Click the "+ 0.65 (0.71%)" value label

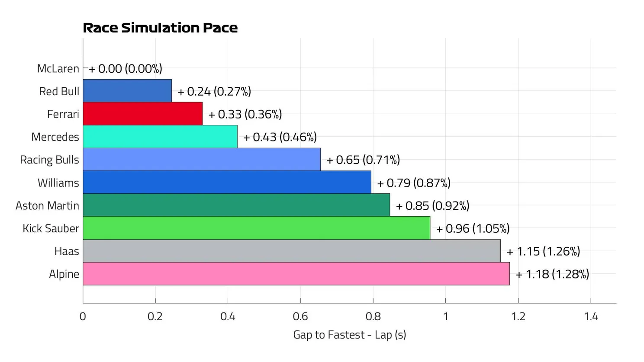click(363, 160)
